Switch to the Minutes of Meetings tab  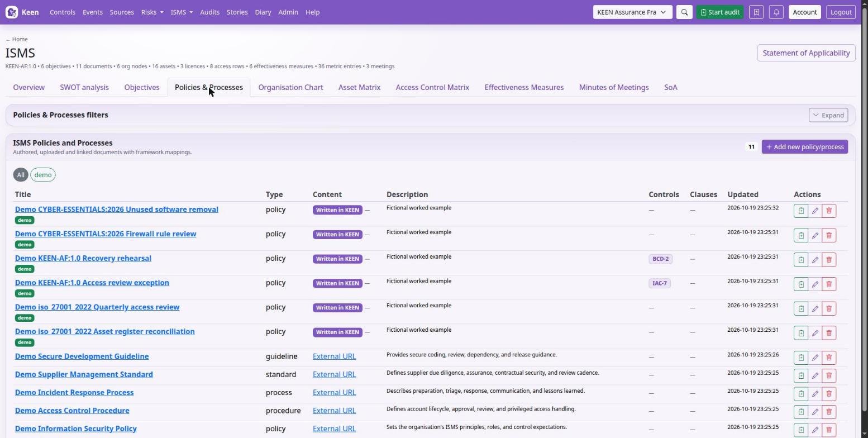point(614,87)
